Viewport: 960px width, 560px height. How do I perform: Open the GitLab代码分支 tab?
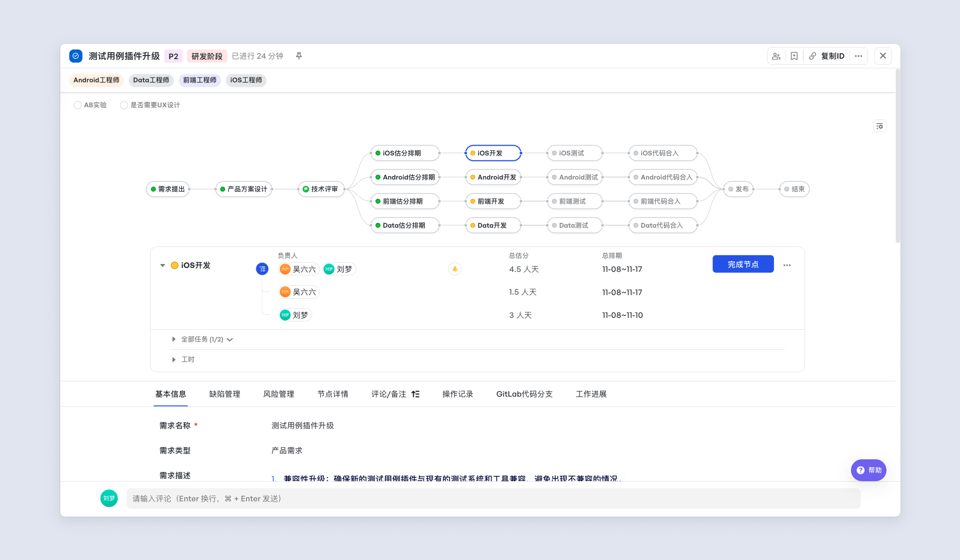[x=524, y=394]
